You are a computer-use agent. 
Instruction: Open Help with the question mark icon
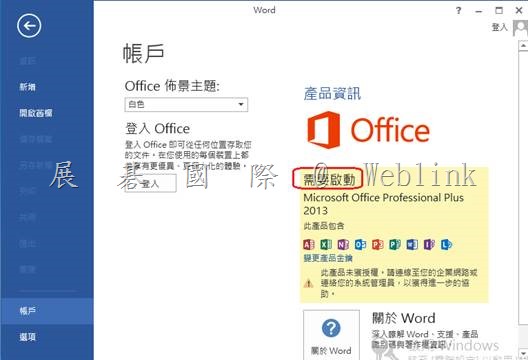(x=458, y=11)
